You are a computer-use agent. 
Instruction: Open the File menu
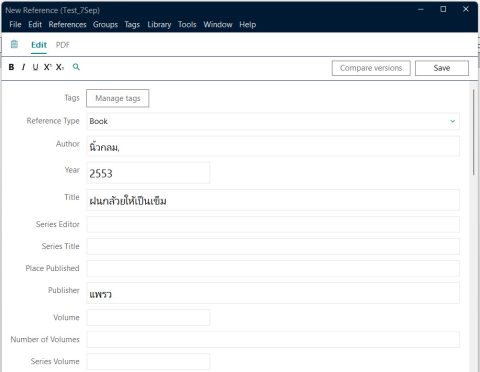click(15, 25)
